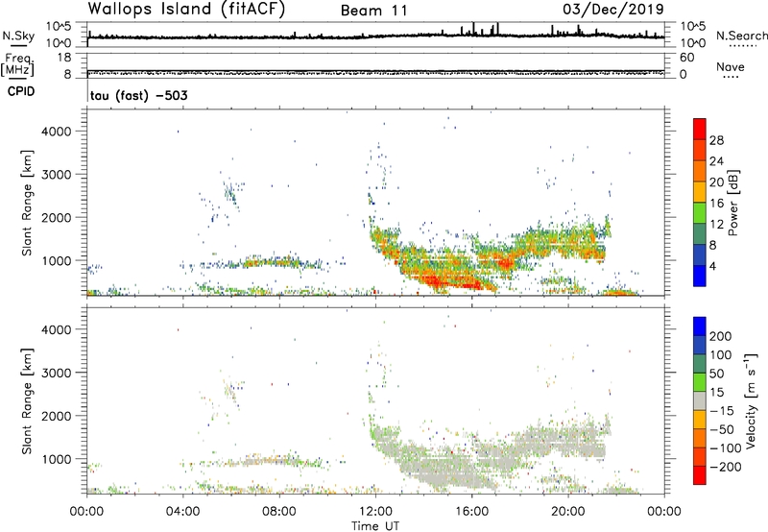Select the "60" Nave axis tick
The height and width of the screenshot is (532, 768).
tap(686, 58)
